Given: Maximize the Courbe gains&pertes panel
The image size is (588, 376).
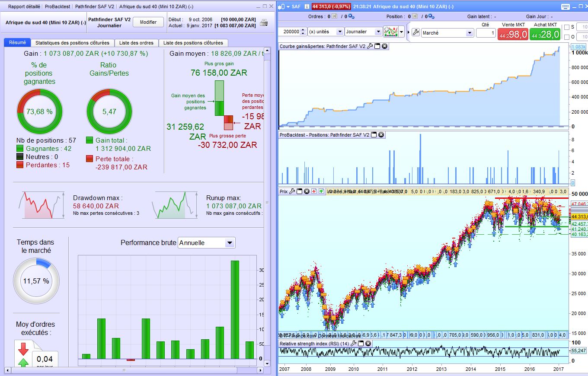Looking at the screenshot, I should point(377,46).
